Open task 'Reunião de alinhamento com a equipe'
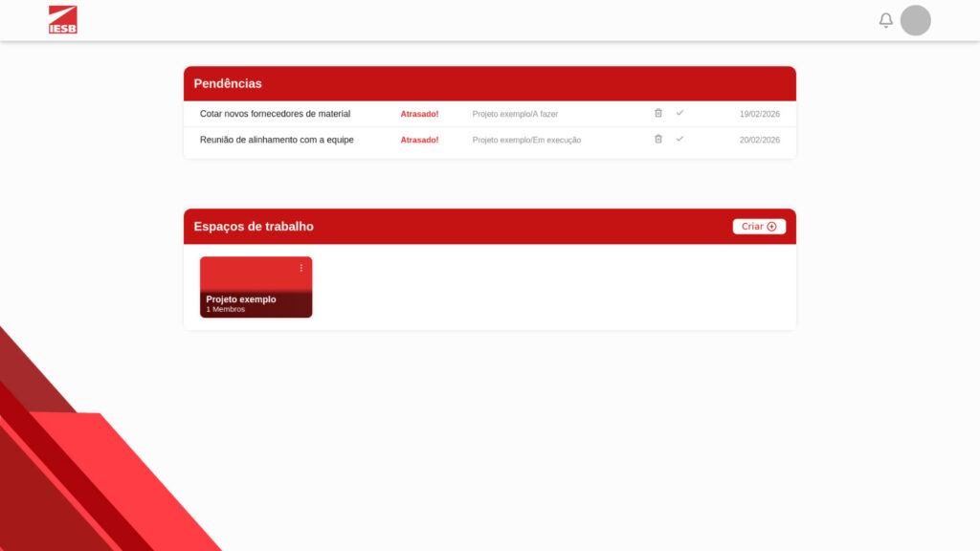 (277, 140)
